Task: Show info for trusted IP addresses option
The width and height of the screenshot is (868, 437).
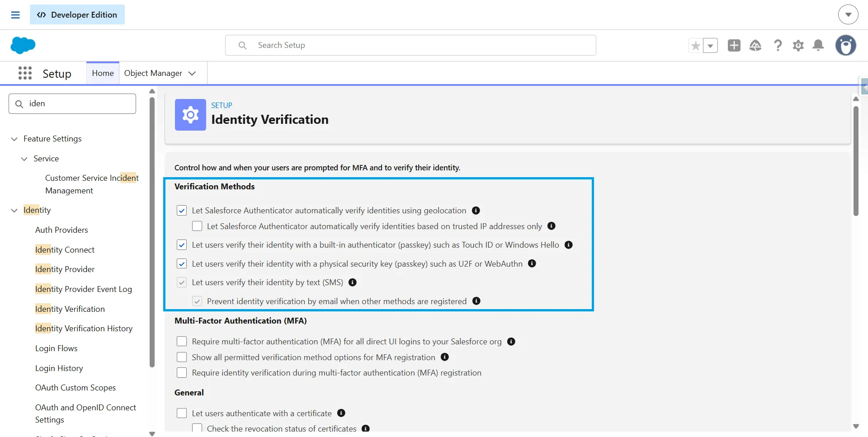Action: pos(552,226)
